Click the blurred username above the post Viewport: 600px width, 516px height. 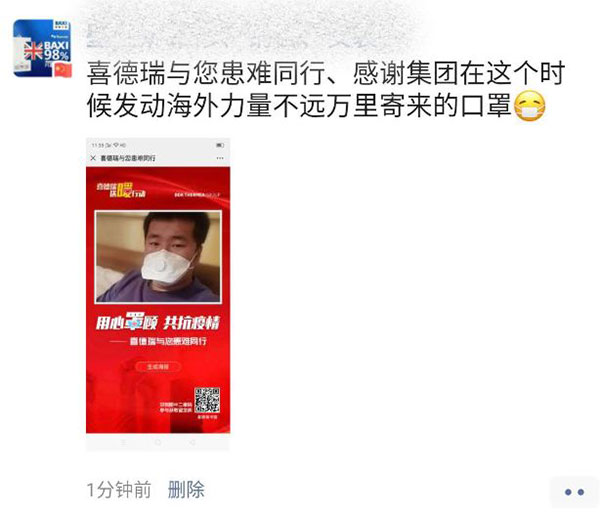(x=245, y=38)
